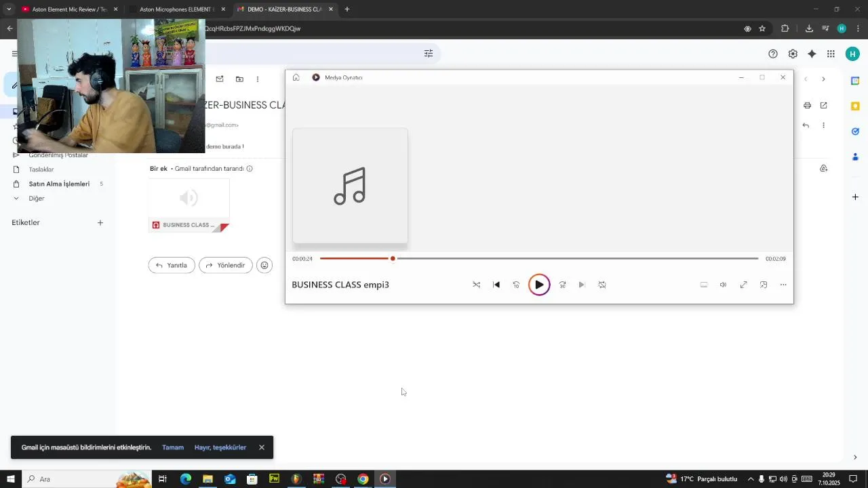Click the elapsed time 00:00:24
Viewport: 868px width, 488px height.
tap(302, 259)
